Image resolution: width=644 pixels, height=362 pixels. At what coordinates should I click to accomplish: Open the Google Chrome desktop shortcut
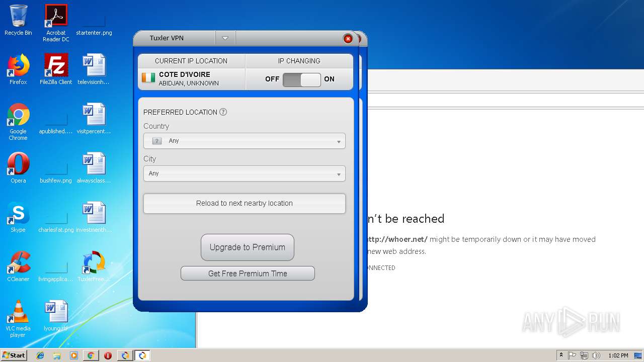[x=18, y=122]
